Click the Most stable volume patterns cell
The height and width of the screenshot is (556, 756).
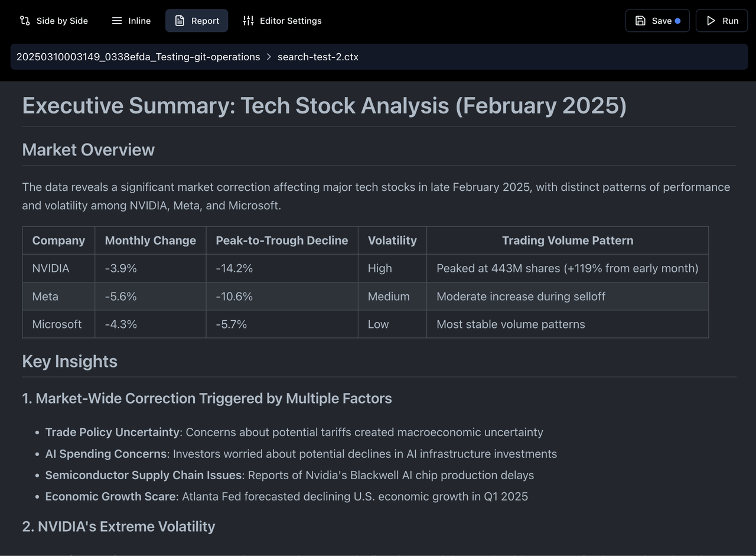tap(568, 324)
